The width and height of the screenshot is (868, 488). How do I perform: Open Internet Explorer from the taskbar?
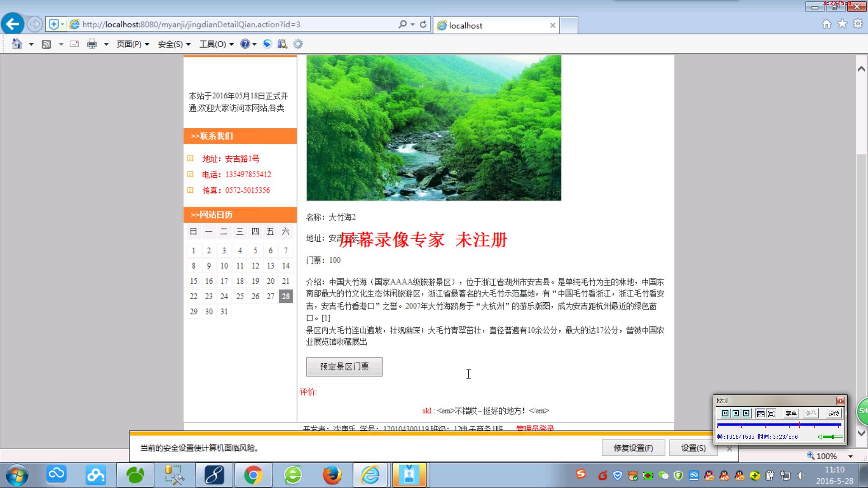point(370,475)
